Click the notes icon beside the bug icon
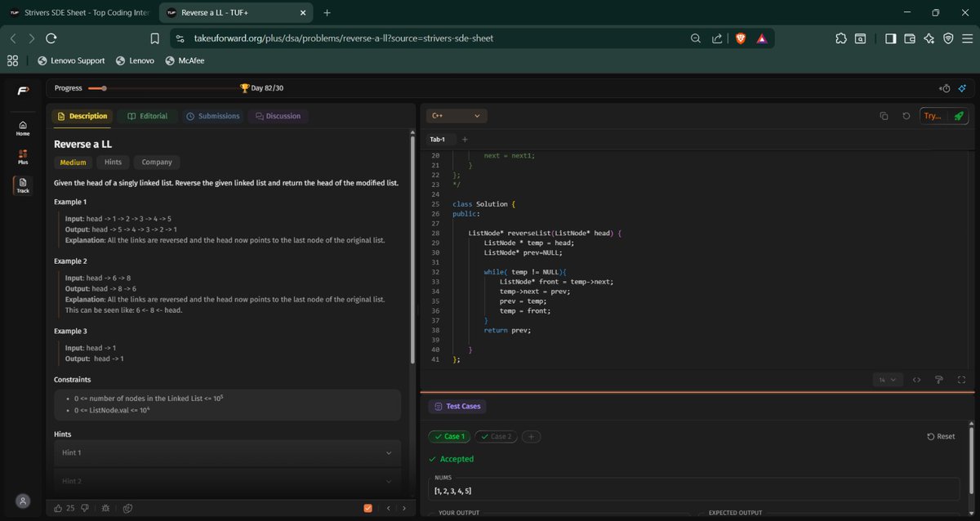 pos(128,508)
